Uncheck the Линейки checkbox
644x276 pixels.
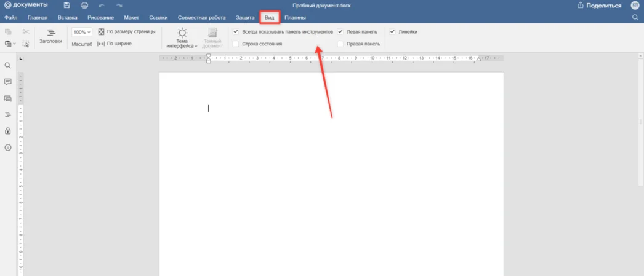point(392,31)
